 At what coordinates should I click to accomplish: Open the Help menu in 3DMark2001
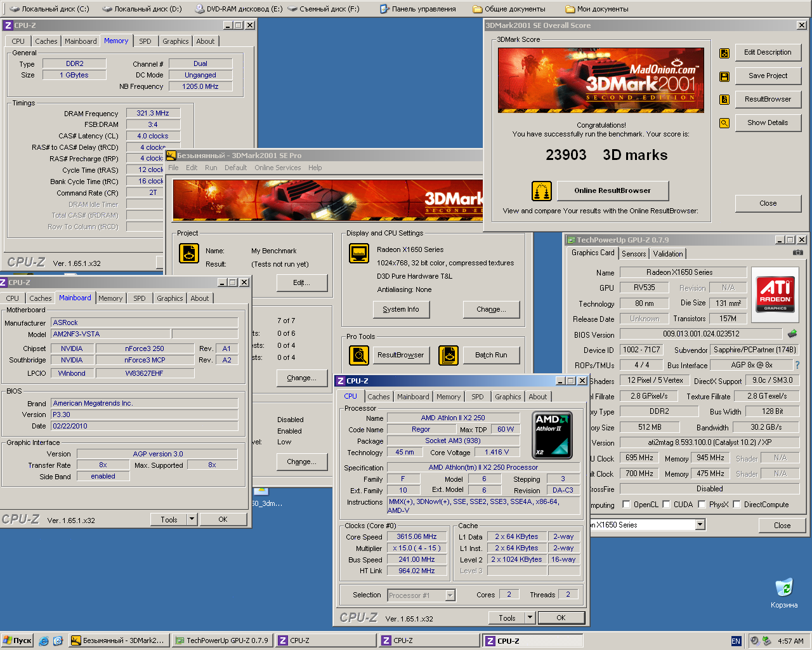point(315,168)
